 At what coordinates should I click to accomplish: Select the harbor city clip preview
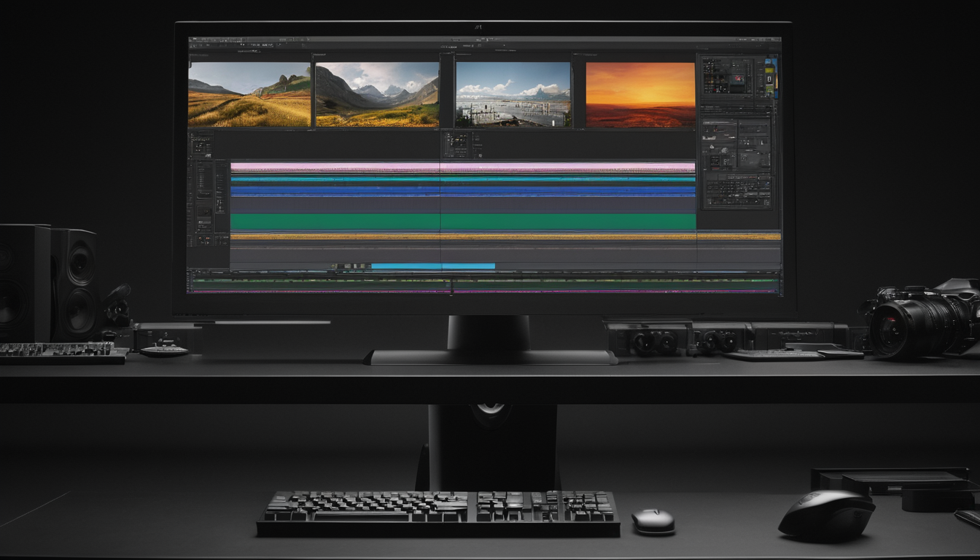513,95
